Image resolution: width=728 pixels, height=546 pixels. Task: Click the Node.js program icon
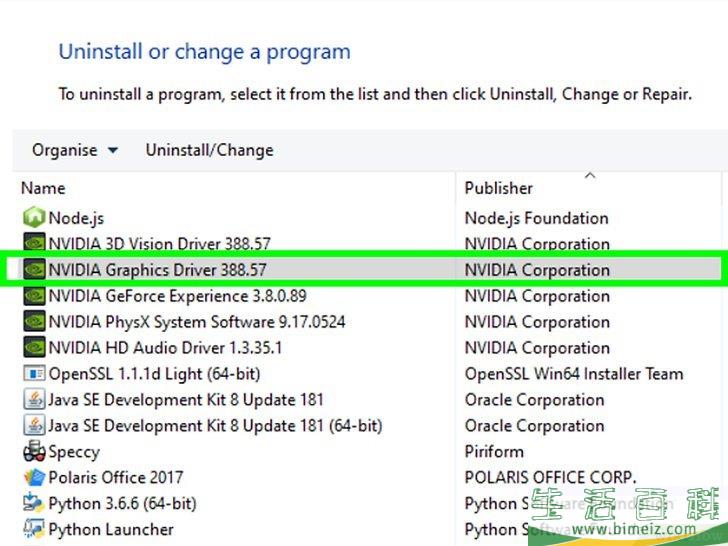click(x=34, y=218)
